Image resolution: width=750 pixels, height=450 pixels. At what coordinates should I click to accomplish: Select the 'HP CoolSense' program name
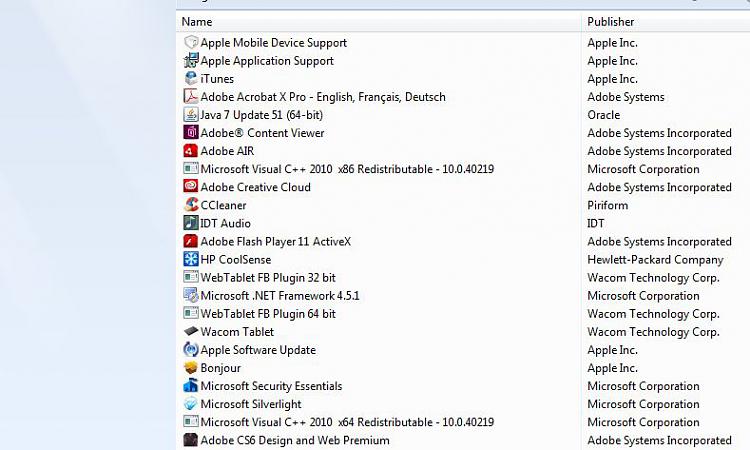click(236, 260)
